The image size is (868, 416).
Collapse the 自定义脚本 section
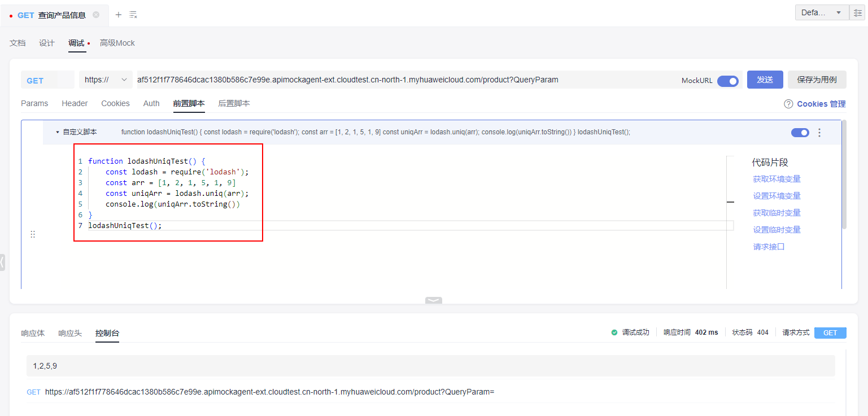[58, 132]
